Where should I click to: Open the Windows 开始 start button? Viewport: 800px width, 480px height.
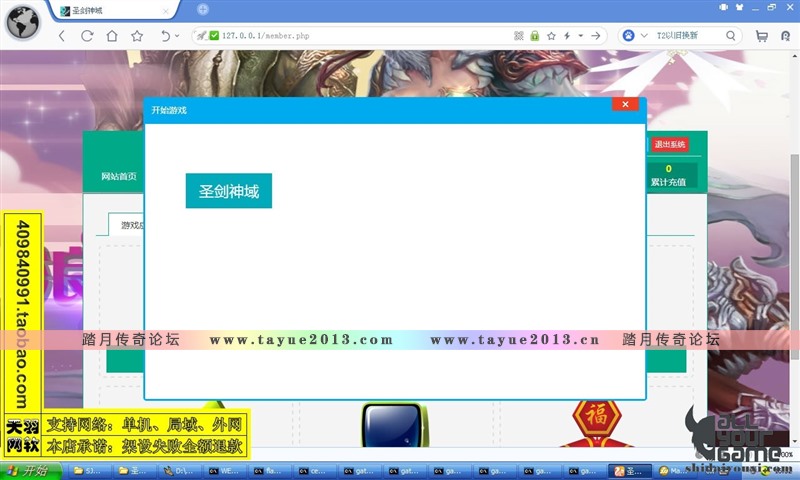[28, 471]
